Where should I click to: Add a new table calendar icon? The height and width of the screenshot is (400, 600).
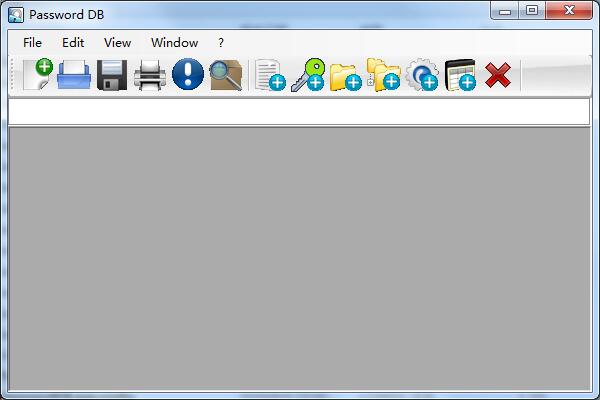coord(460,75)
